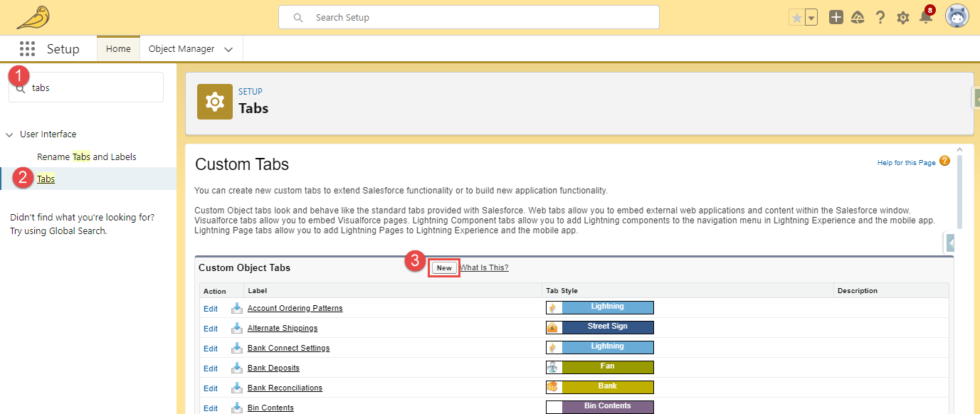Click the Action column header

click(214, 291)
